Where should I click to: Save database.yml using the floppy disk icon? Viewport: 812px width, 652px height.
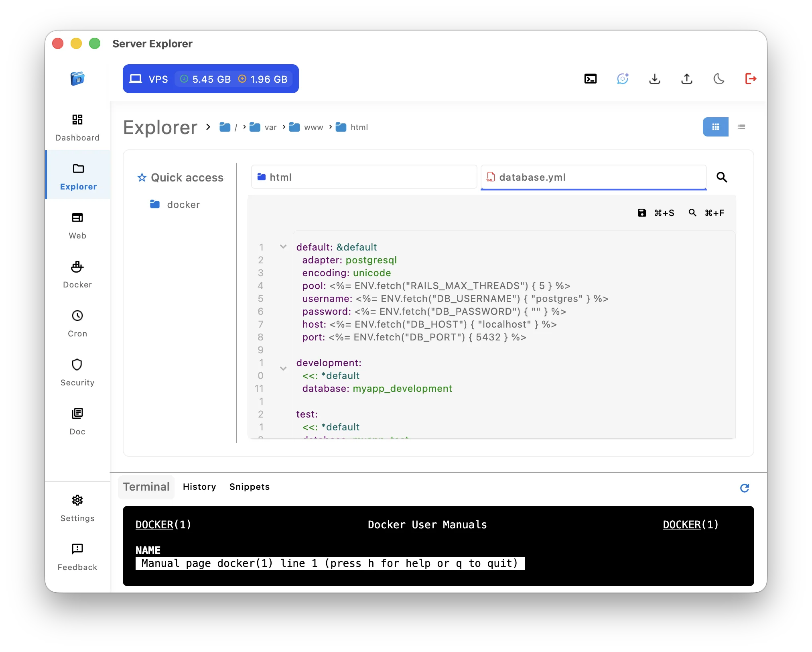tap(642, 213)
